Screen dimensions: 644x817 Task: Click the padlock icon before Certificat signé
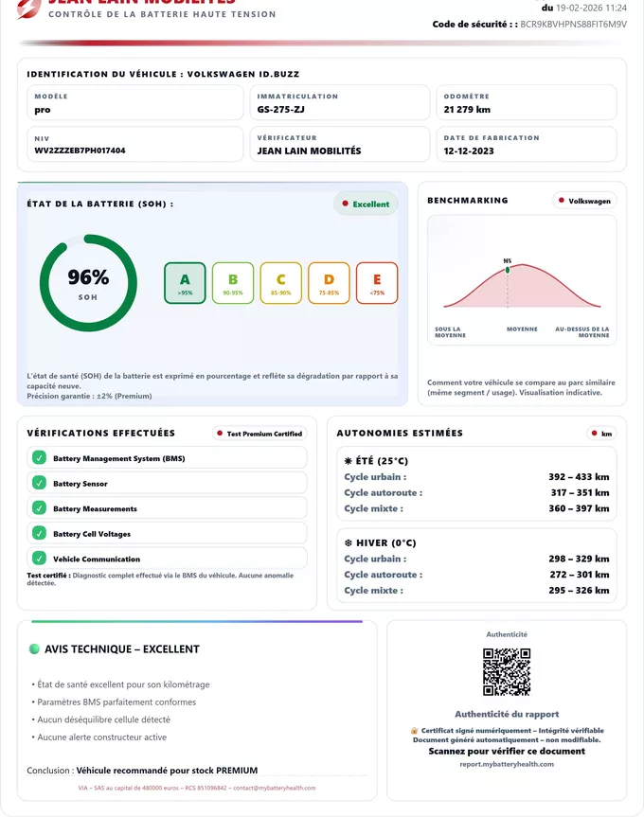pos(414,731)
